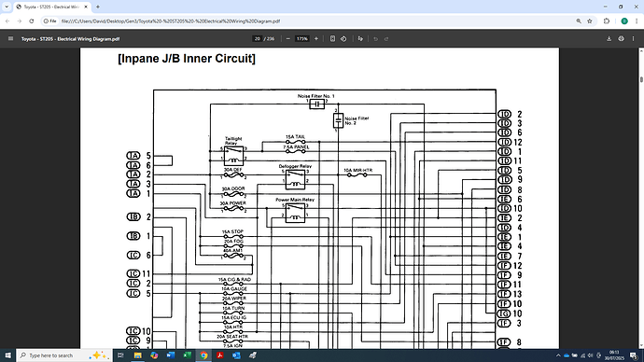The width and height of the screenshot is (644, 362).
Task: Open PDF viewer more actions menu
Action: [x=633, y=38]
